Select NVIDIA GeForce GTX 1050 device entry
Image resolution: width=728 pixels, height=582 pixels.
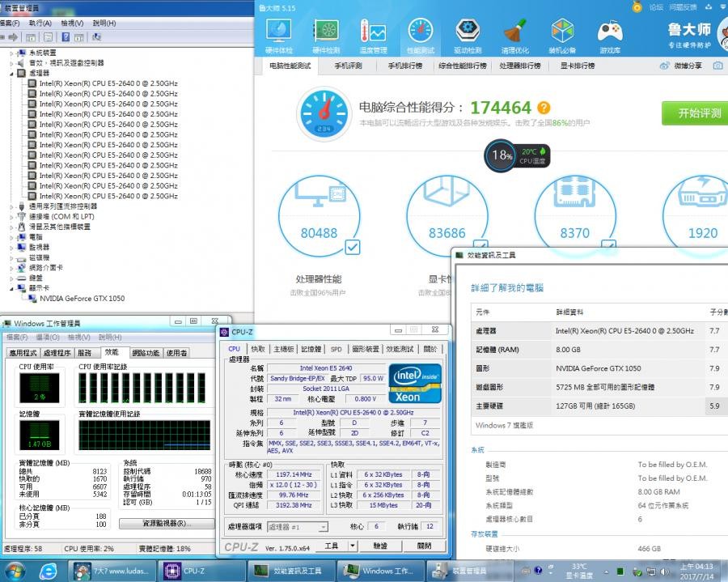pos(82,299)
